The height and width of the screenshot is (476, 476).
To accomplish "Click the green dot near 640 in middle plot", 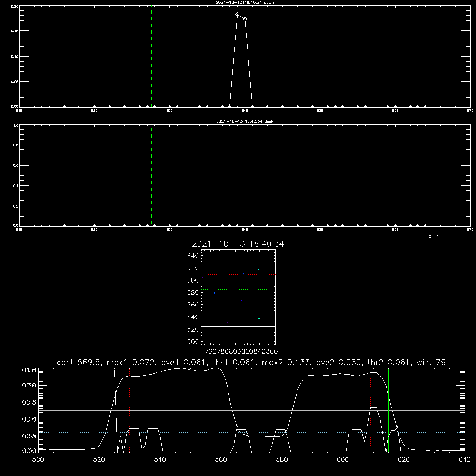I will point(213,256).
